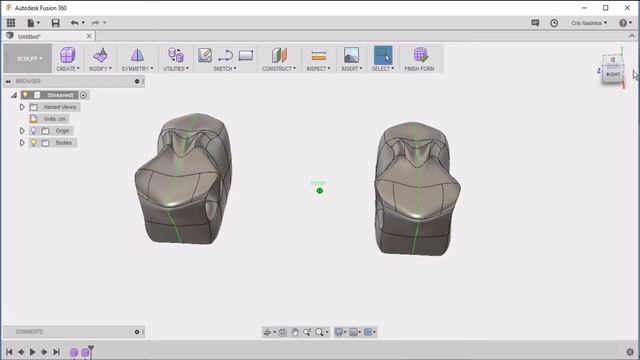The width and height of the screenshot is (640, 360).
Task: Select the Pan hand tool
Action: (x=295, y=332)
